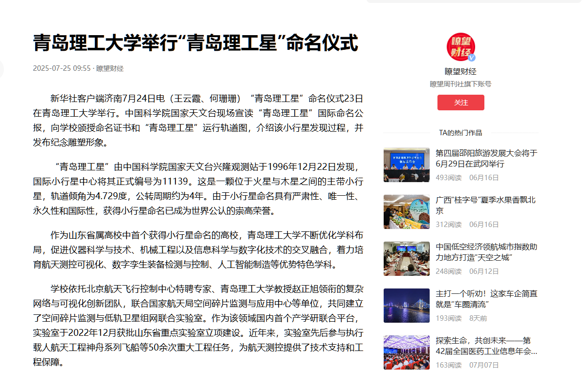Click the 瞭望周刊社旗下账号 account description
The width and height of the screenshot is (588, 371).
click(x=460, y=84)
